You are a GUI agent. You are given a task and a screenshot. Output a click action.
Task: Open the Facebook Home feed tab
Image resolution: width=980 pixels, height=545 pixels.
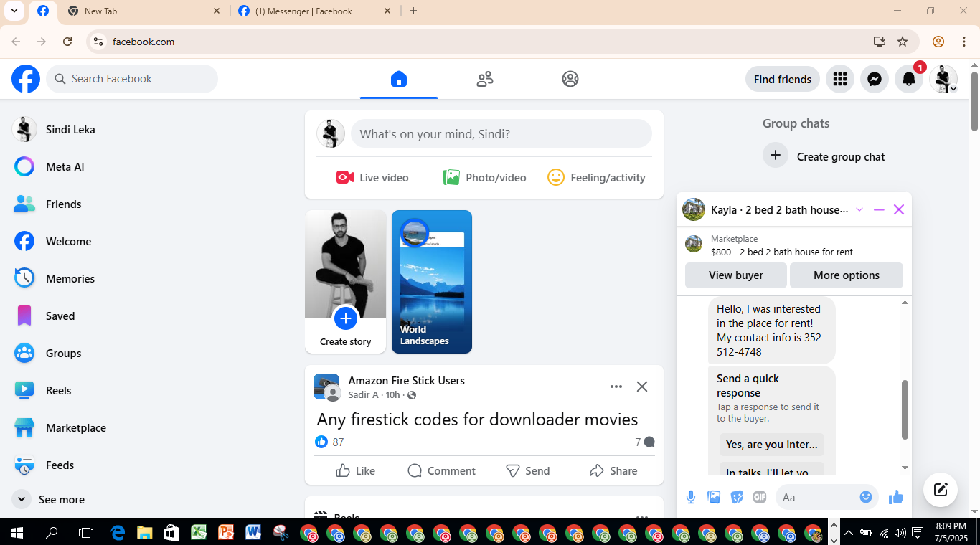(x=399, y=79)
